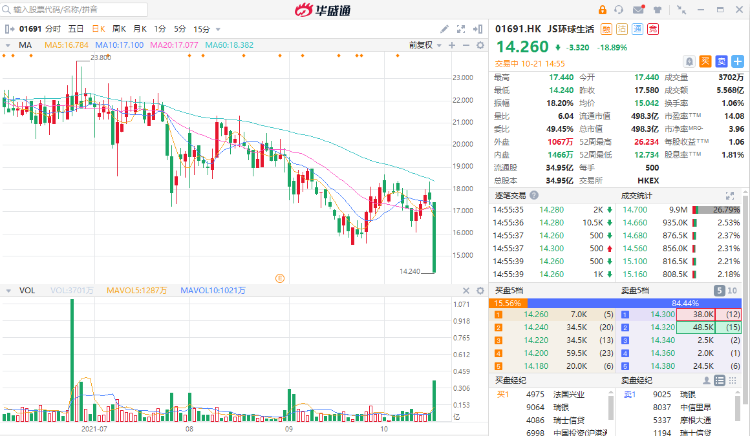Open the mail messages icon
This screenshot has width=750, height=436.
(639, 10)
